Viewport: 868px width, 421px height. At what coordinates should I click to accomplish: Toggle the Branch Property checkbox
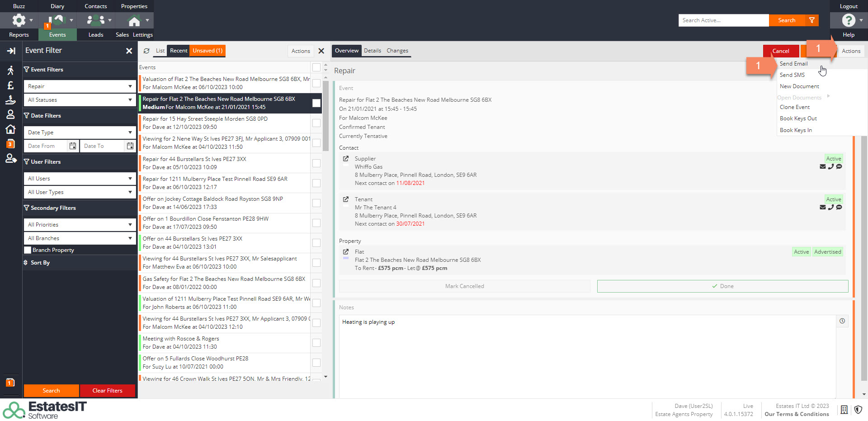28,250
